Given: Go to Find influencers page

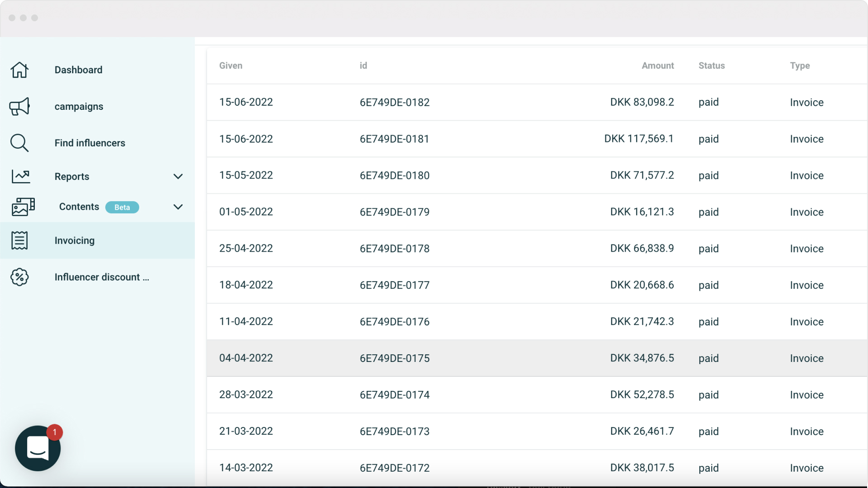Looking at the screenshot, I should [90, 143].
